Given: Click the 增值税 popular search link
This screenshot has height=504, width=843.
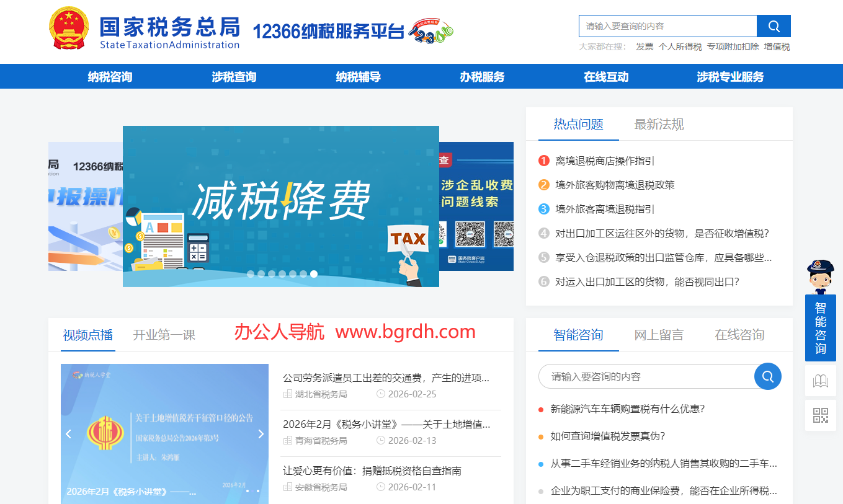Looking at the screenshot, I should 777,46.
